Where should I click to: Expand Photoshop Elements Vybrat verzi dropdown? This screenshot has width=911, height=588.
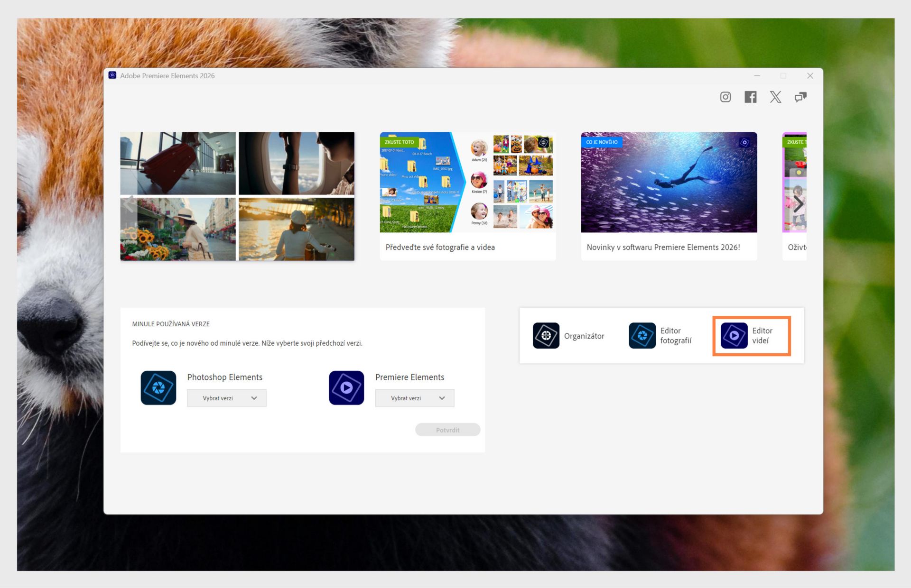coord(227,398)
